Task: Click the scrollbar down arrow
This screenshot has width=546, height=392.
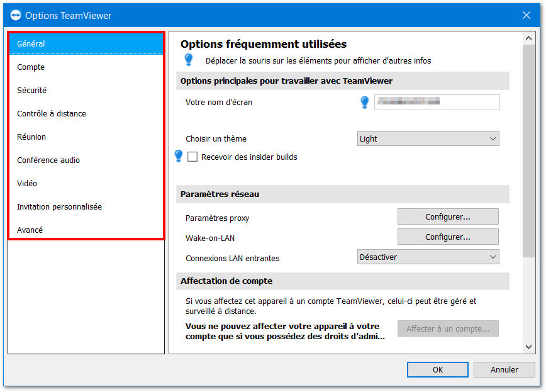Action: [528, 347]
